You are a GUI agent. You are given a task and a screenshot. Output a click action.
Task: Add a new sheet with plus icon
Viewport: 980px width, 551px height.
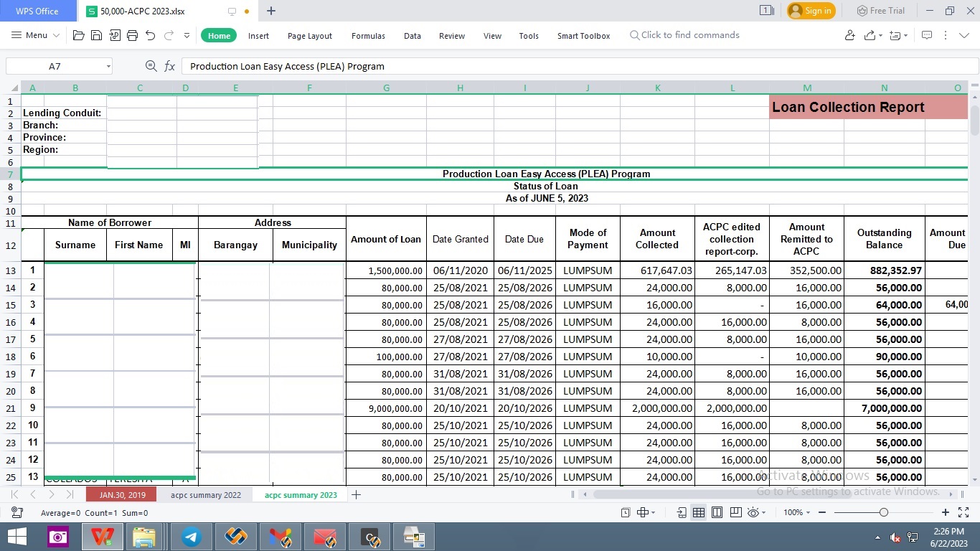tap(356, 494)
